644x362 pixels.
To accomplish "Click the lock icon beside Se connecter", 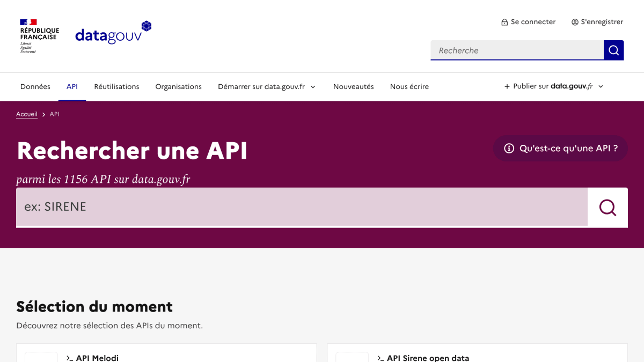I will 504,22.
